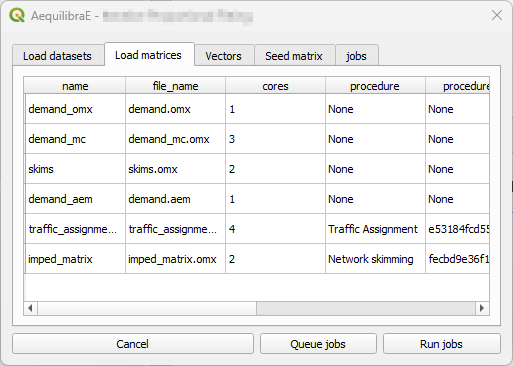Click cores value 3 in demand_mc row
This screenshot has width=513, height=366.
pos(275,139)
